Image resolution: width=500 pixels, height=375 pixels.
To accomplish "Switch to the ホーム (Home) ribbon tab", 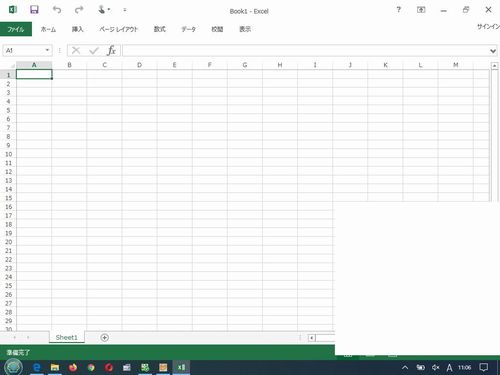I will 48,29.
